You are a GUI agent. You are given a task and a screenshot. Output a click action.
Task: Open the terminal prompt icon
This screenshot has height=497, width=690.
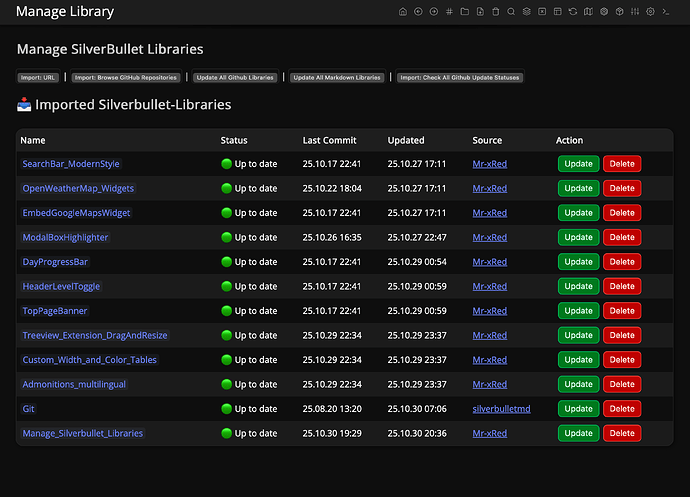point(666,12)
